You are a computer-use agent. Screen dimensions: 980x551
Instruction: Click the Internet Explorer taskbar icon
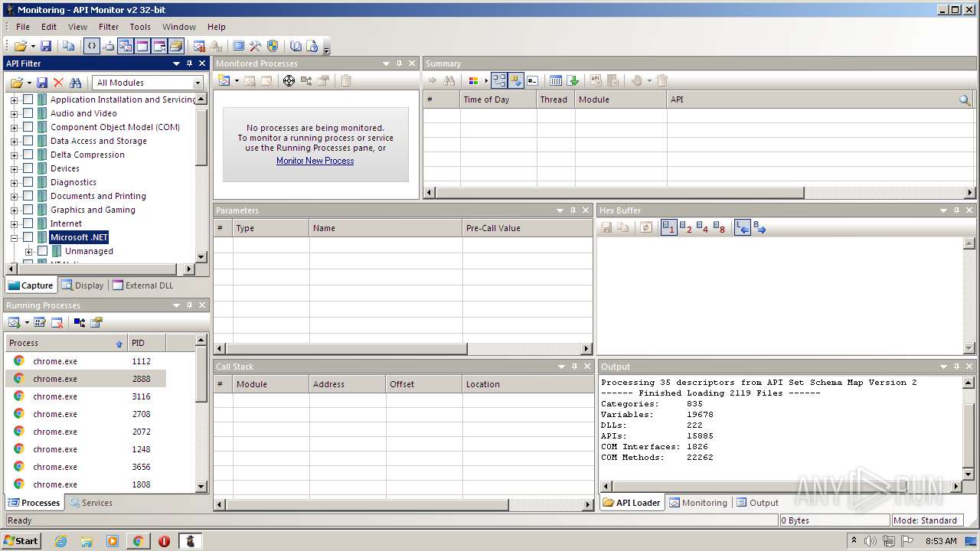pos(60,541)
